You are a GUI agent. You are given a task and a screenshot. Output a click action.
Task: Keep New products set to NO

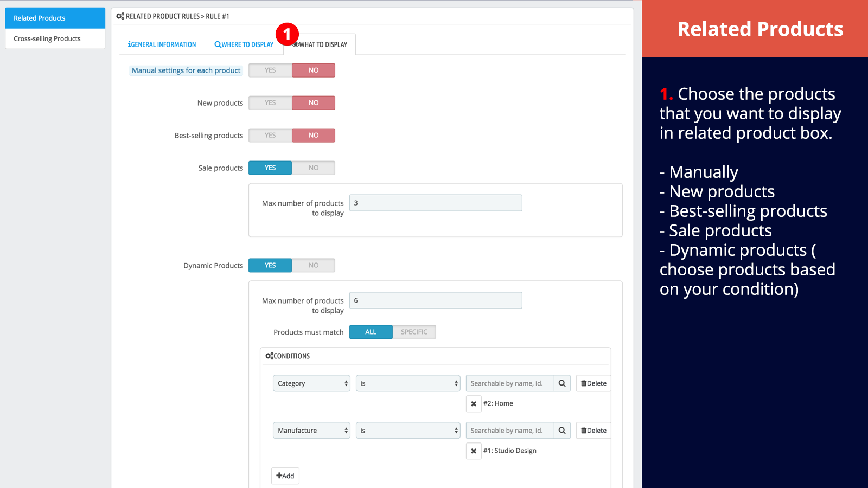314,103
